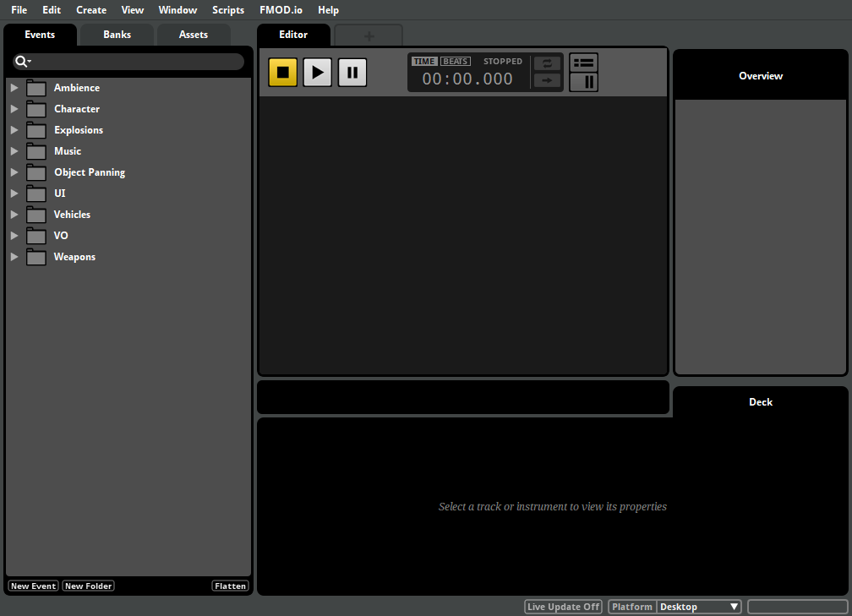Click the New Folder button
Viewport: 852px width, 616px height.
[88, 586]
